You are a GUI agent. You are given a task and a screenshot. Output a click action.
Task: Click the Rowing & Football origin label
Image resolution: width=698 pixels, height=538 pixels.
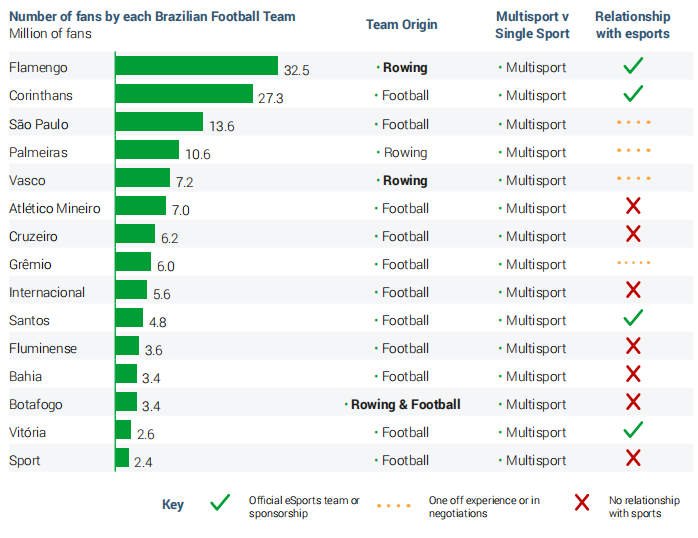[406, 405]
